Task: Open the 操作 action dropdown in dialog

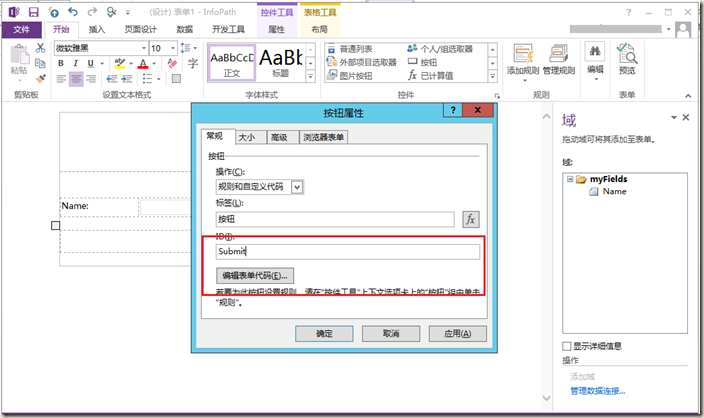Action: click(x=297, y=187)
